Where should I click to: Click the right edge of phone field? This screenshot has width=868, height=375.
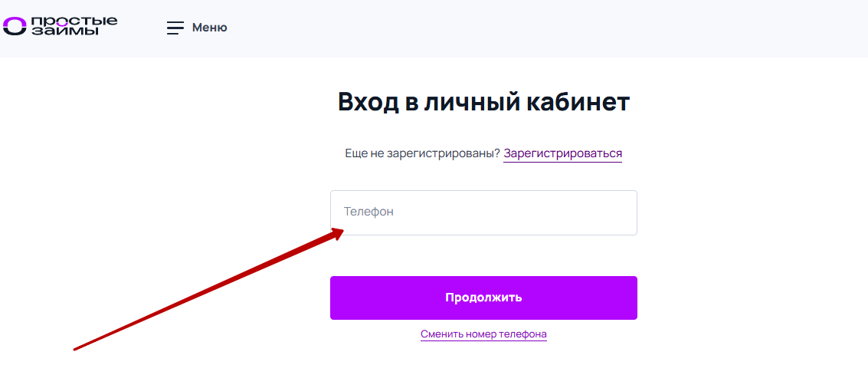click(x=628, y=212)
